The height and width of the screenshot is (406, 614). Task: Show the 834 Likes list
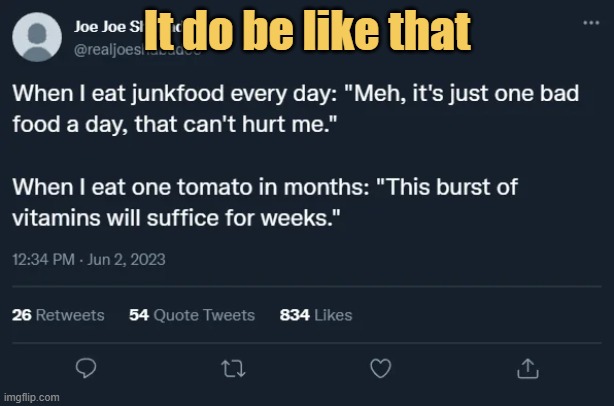point(316,315)
